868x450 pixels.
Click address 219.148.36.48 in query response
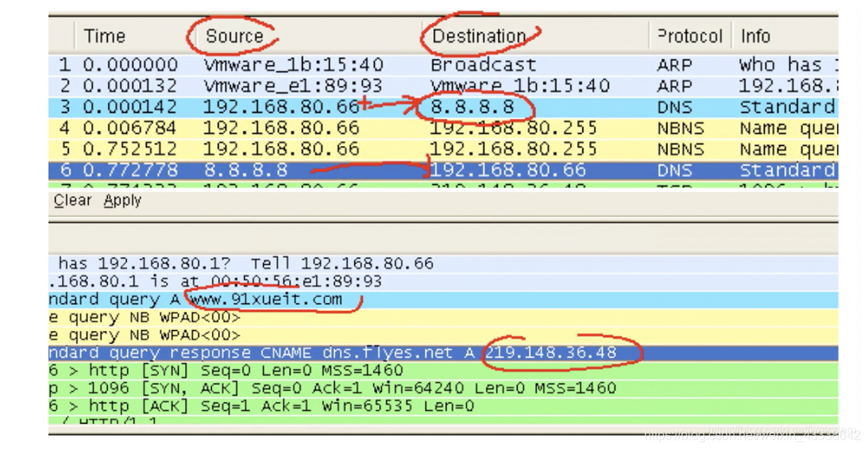pyautogui.click(x=551, y=352)
